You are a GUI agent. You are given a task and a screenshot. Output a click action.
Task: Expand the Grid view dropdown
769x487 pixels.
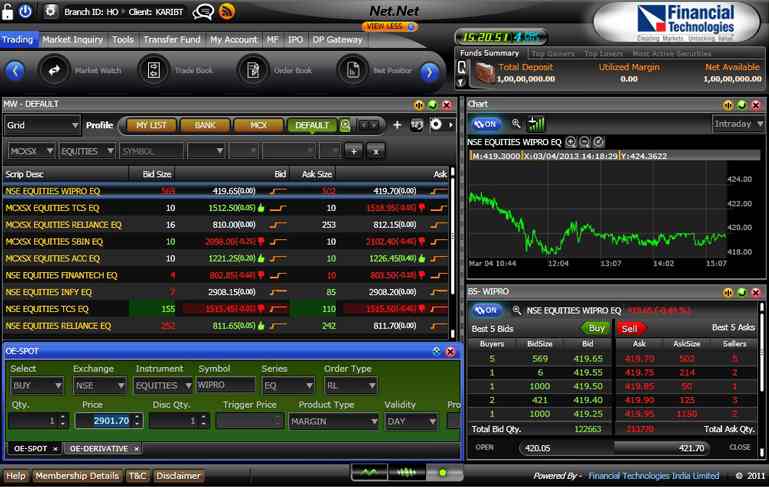pos(42,126)
